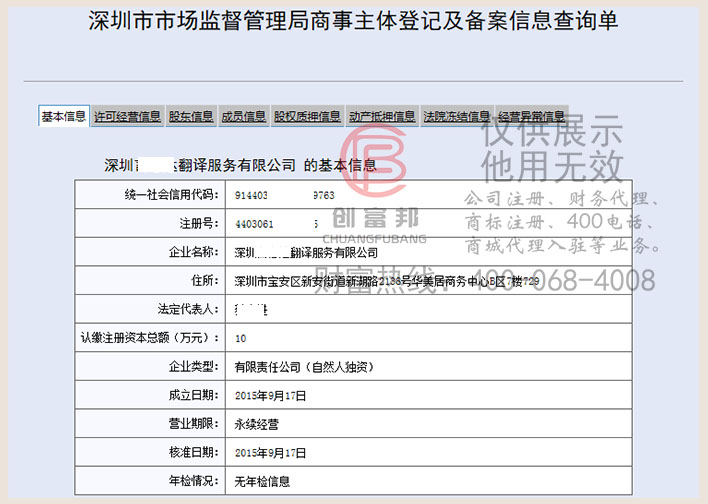Go to the 股权质押信息 tab
Screen dimensions: 708x504
[x=307, y=117]
